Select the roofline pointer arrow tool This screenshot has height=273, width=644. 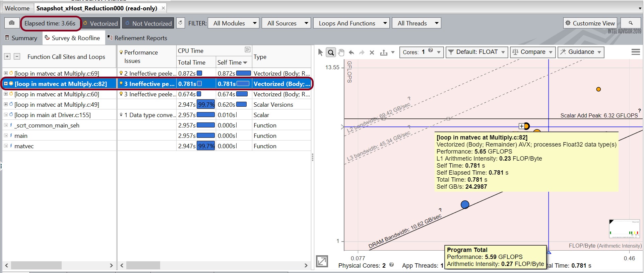click(320, 53)
